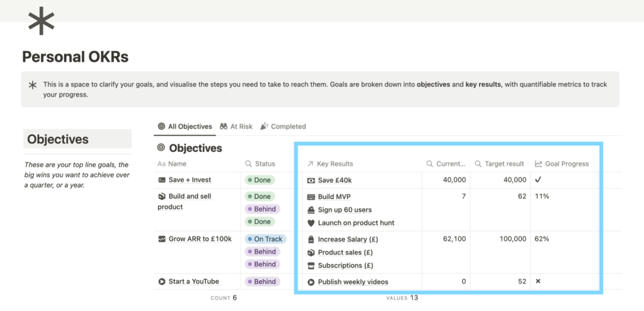The width and height of the screenshot is (644, 311).
Task: Open the Completed view tab
Action: pyautogui.click(x=283, y=126)
